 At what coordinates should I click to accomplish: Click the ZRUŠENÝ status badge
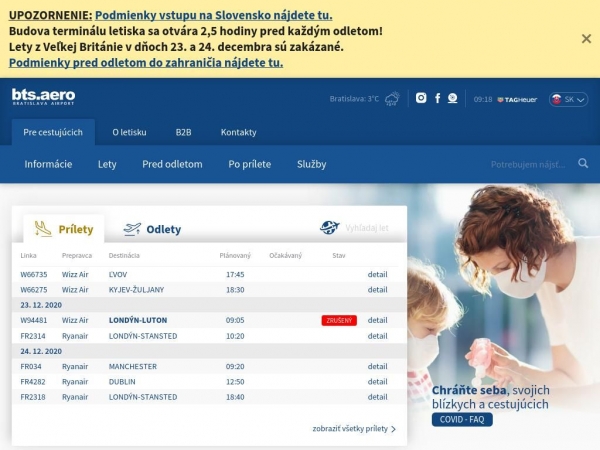(x=339, y=320)
